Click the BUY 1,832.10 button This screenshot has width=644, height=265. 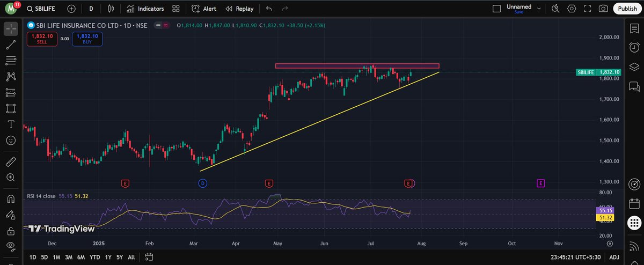[87, 39]
